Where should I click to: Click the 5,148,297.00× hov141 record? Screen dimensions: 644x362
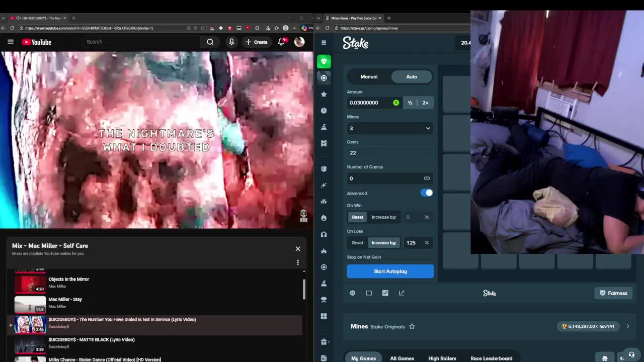click(589, 326)
